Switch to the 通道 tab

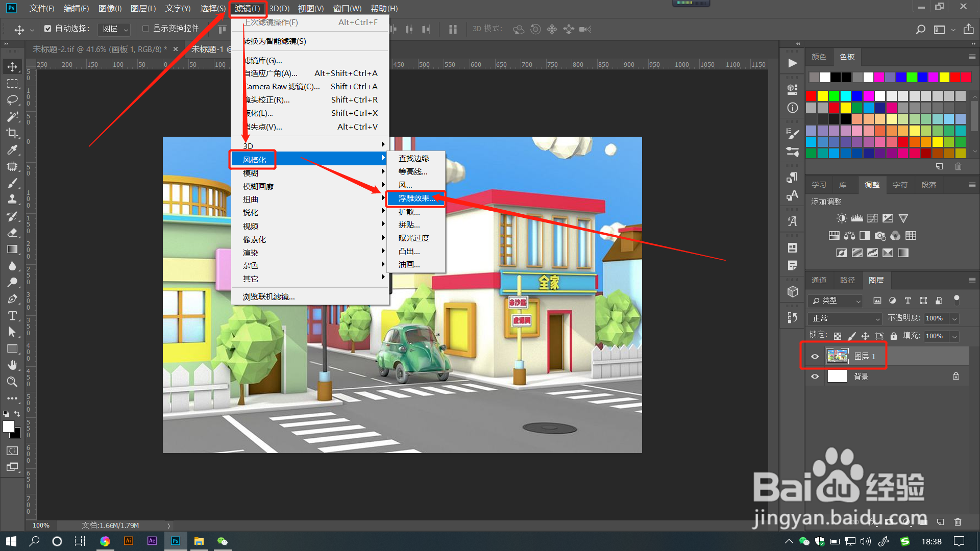pos(819,280)
